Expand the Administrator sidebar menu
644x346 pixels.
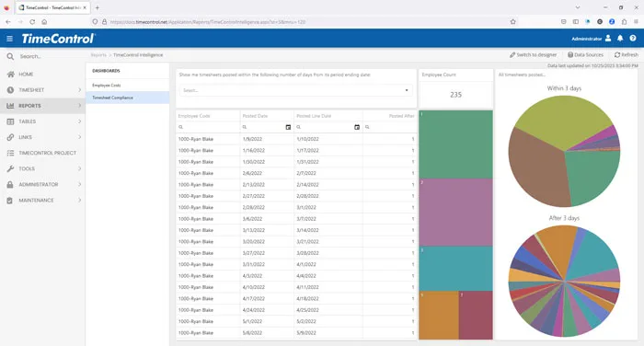point(42,185)
